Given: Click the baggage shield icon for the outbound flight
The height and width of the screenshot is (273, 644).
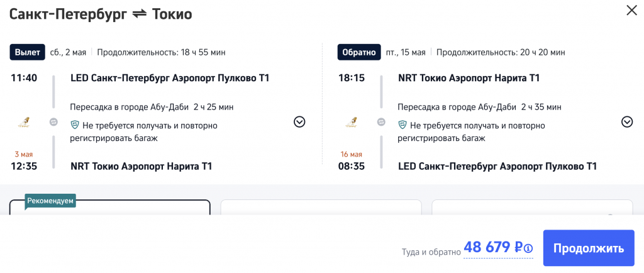Looking at the screenshot, I should [75, 125].
